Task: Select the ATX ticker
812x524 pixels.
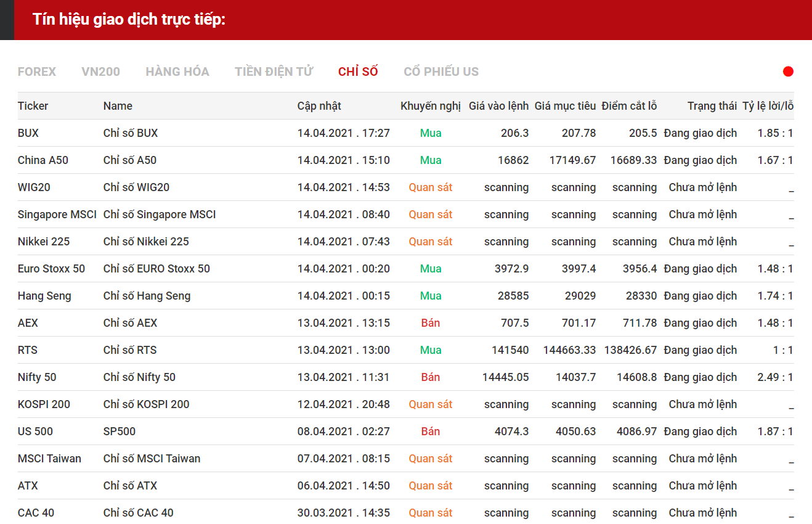Action: tap(28, 486)
